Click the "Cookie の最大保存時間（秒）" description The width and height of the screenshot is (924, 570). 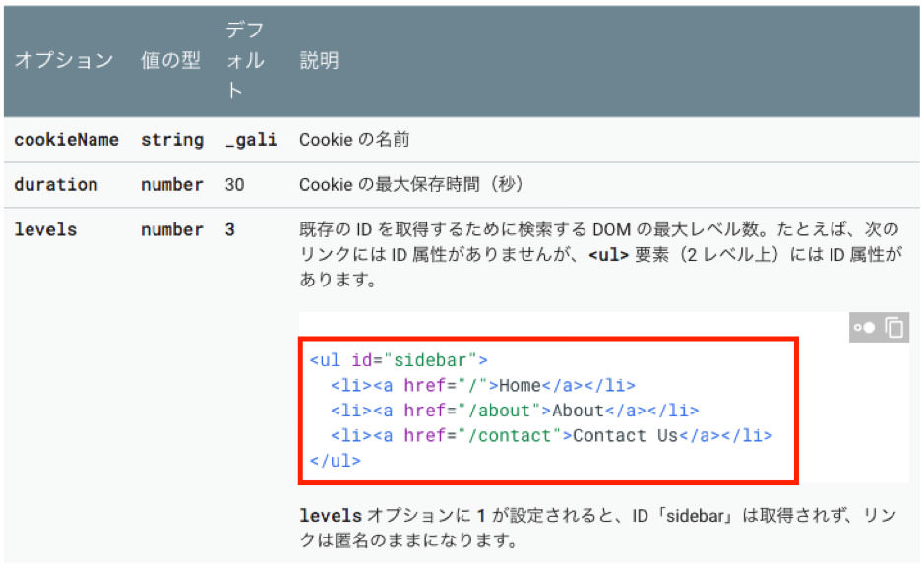(x=410, y=185)
